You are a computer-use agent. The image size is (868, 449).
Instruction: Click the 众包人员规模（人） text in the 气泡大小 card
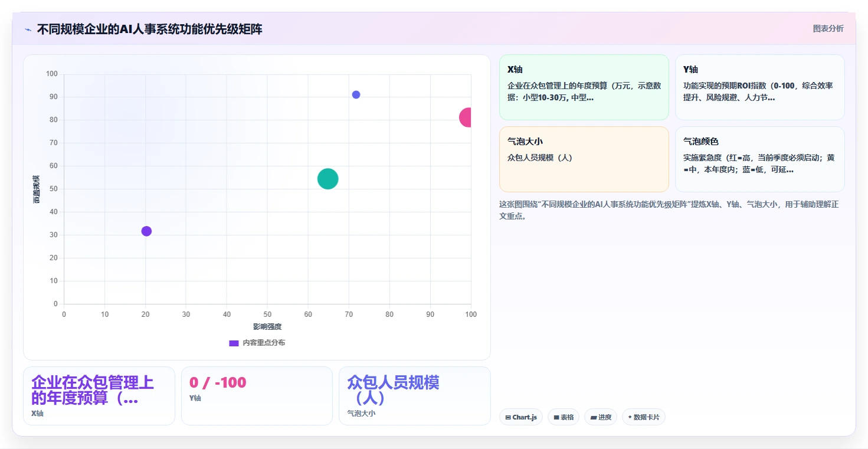point(540,158)
